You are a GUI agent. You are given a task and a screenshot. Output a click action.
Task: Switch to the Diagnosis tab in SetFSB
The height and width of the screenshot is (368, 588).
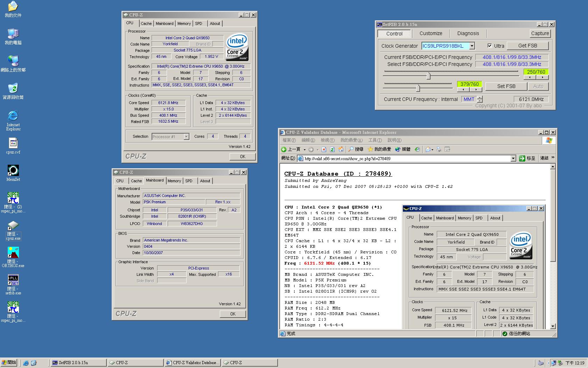pyautogui.click(x=468, y=33)
